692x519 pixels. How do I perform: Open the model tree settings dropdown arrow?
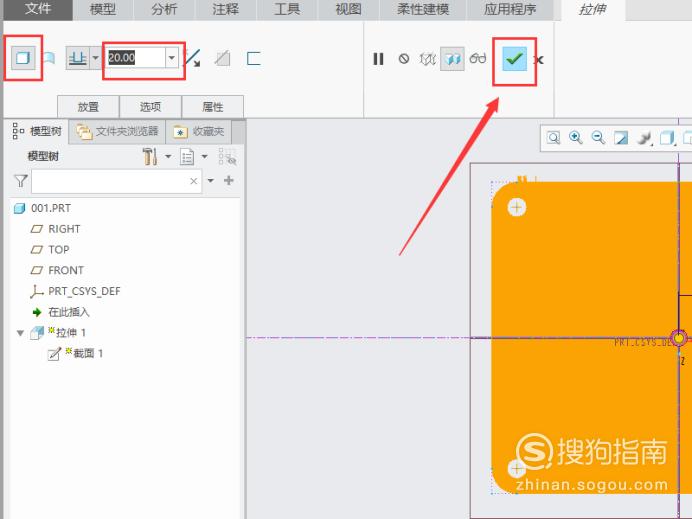pyautogui.click(x=168, y=156)
